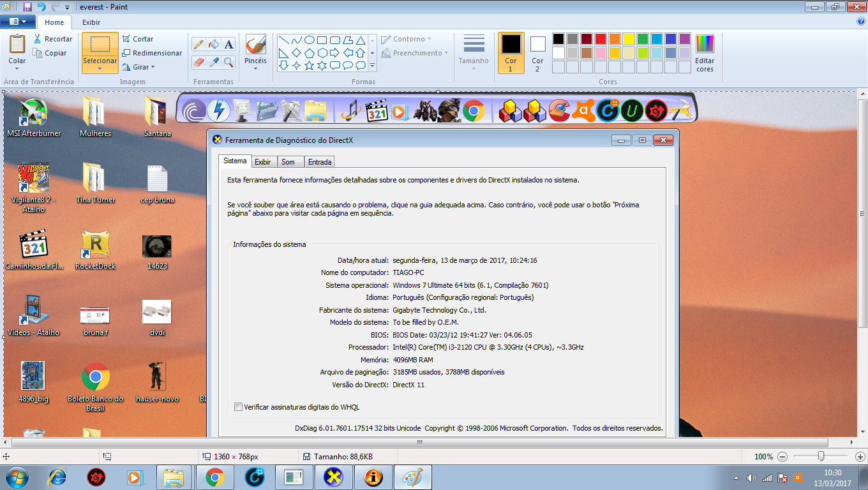
Task: Click the Undo arrow icon
Action: click(x=41, y=7)
